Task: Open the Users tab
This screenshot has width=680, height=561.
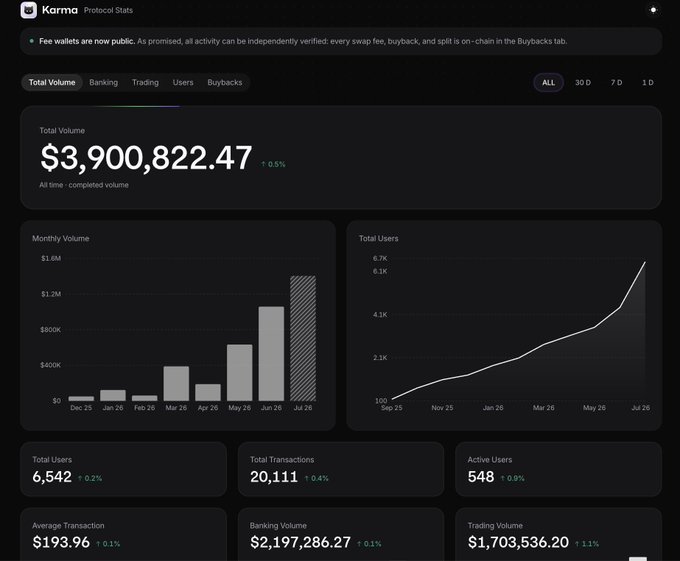Action: (x=183, y=82)
